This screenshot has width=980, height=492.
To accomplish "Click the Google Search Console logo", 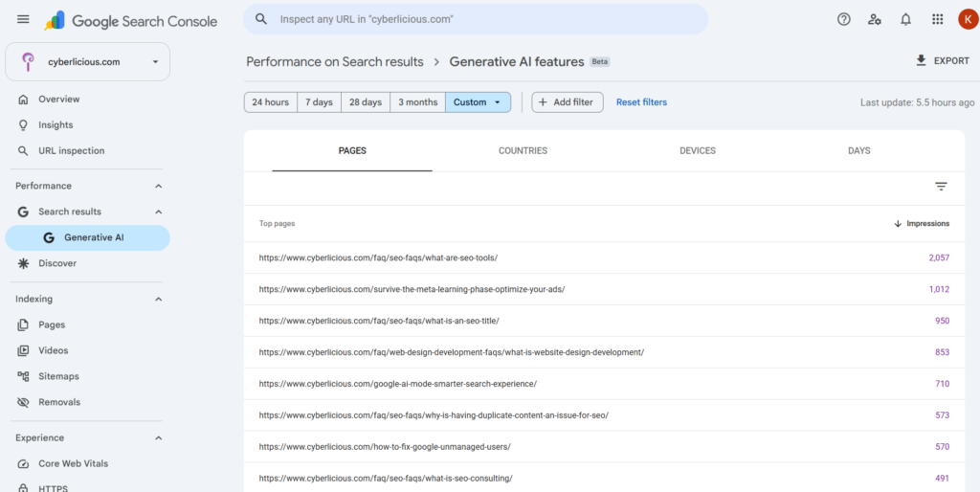I will pyautogui.click(x=130, y=21).
